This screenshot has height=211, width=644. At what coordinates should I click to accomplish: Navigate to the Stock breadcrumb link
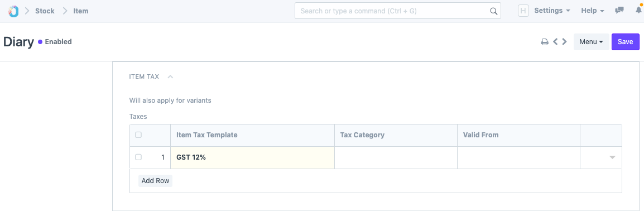click(x=45, y=11)
